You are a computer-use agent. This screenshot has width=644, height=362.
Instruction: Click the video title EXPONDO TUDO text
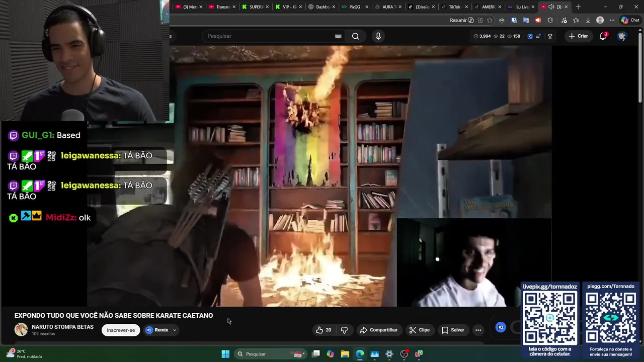[114, 315]
